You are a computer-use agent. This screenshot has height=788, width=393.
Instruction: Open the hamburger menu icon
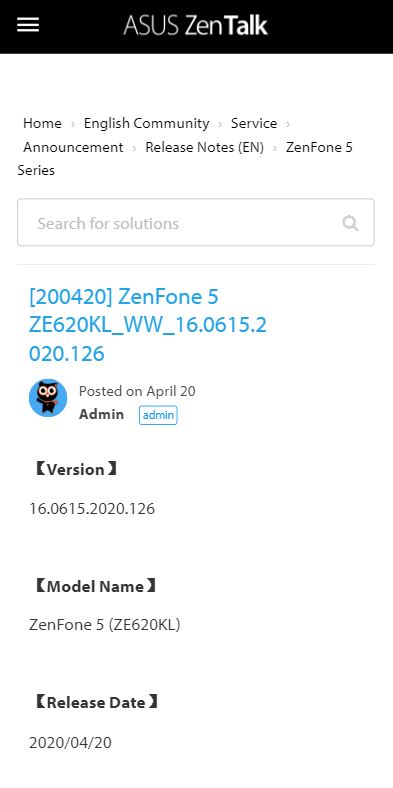point(28,25)
